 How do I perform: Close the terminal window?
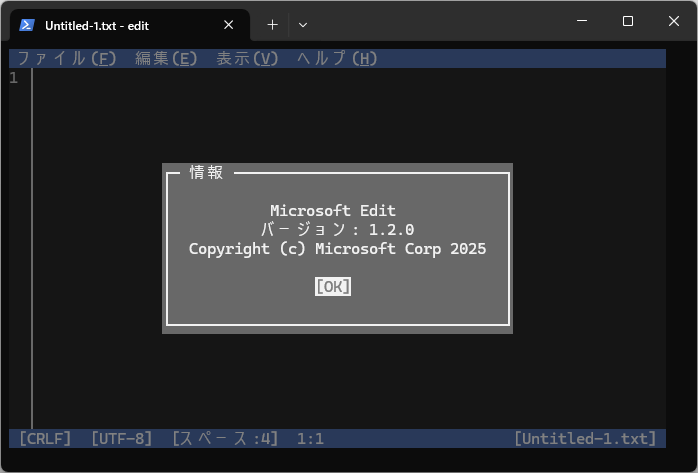pyautogui.click(x=674, y=21)
